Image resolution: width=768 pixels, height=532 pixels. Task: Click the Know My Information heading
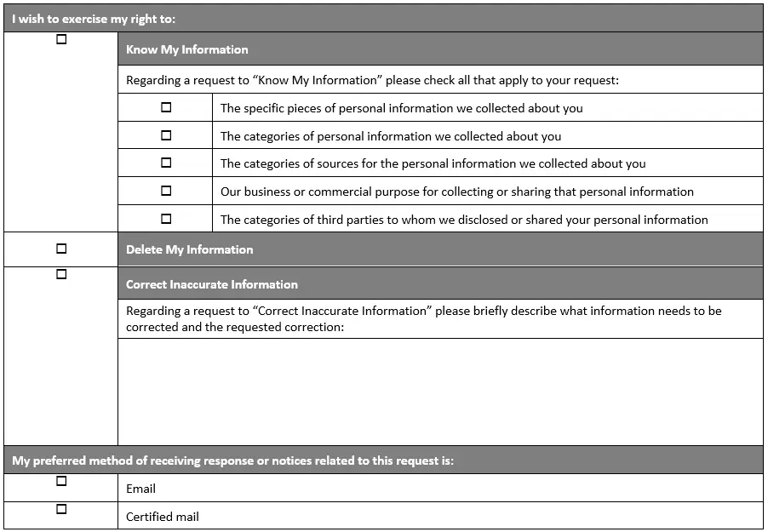click(187, 49)
